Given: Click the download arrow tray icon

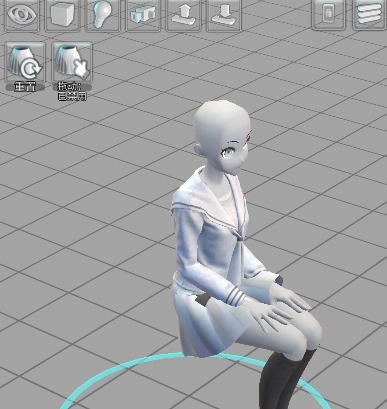Looking at the screenshot, I should 224,15.
